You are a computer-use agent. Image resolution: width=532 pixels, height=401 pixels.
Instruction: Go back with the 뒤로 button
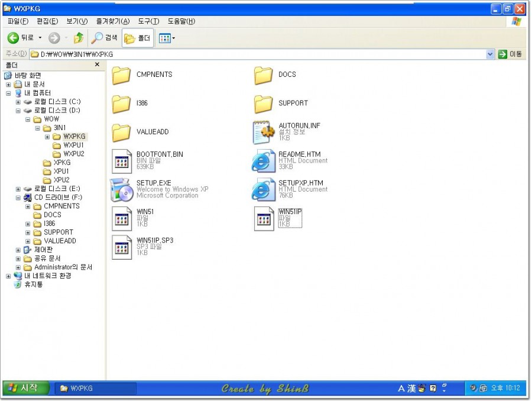21,38
